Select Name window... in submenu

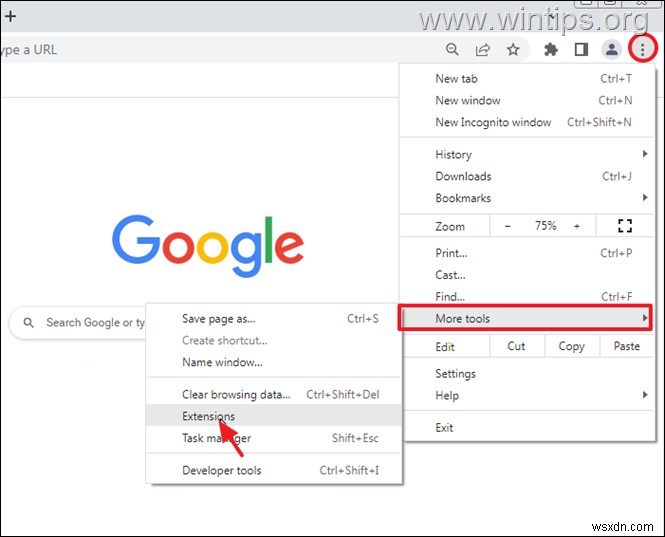coord(274,362)
